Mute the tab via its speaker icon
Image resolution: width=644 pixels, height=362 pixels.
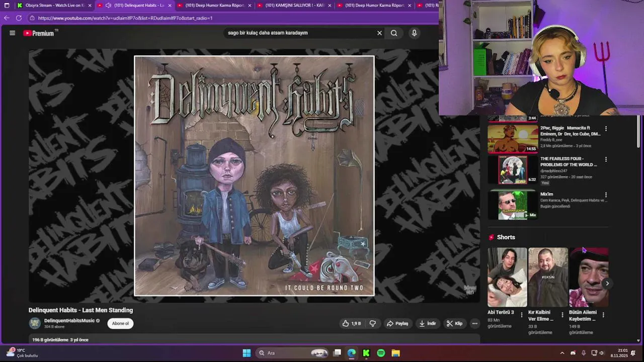tap(108, 6)
